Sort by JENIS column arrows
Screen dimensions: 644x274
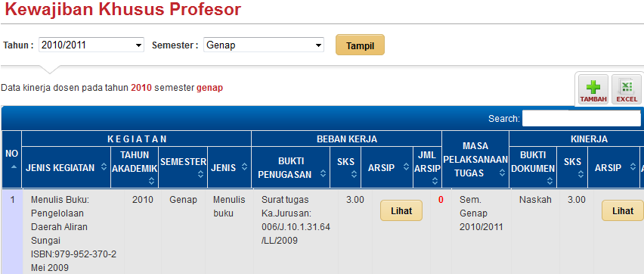click(244, 167)
